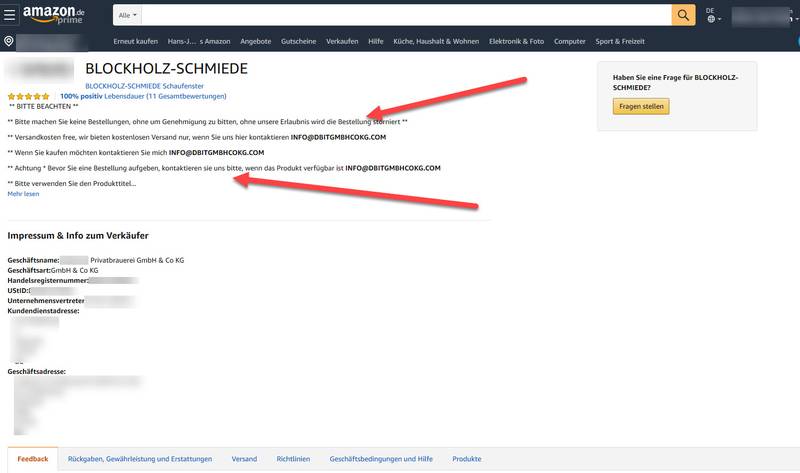Click the 'Haben Sie eine Frage für BLOCKHOLZ-SCHMIEDE?' text
This screenshot has width=800, height=473.
(676, 82)
